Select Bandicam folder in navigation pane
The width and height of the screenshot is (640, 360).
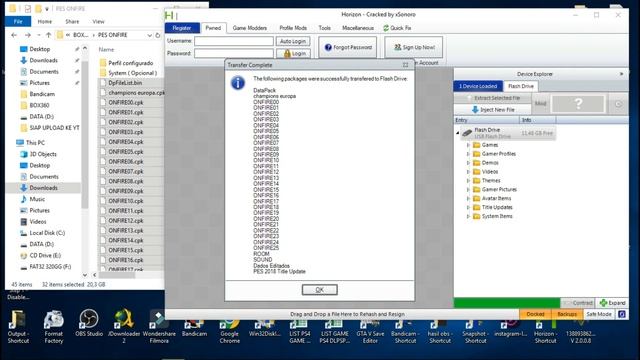42,94
